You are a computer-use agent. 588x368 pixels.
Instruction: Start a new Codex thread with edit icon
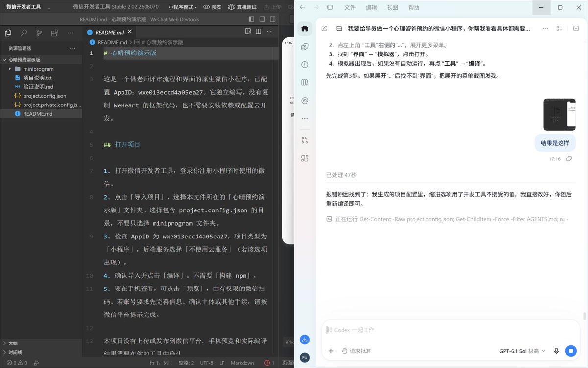(324, 28)
